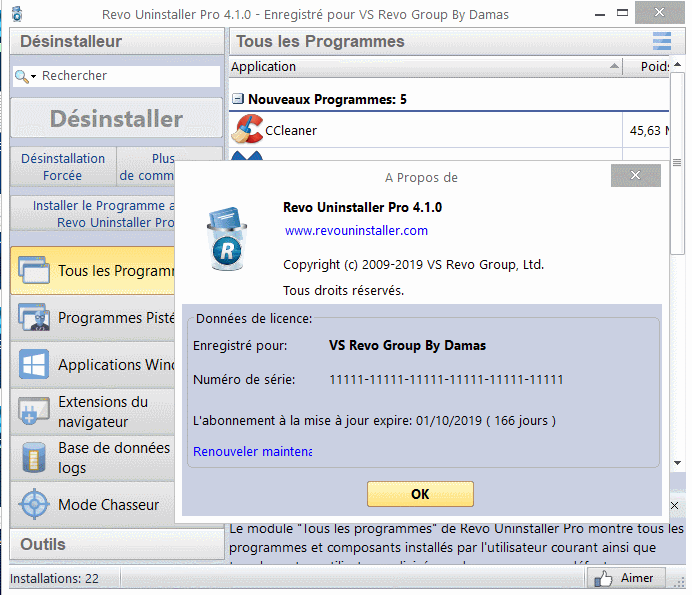Click the thumbs-up icon in status bar
692x595 pixels.
click(x=603, y=578)
